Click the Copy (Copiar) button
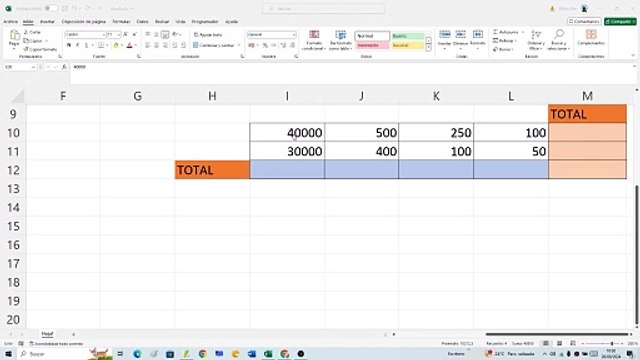Image resolution: width=640 pixels, height=360 pixels. [x=33, y=41]
